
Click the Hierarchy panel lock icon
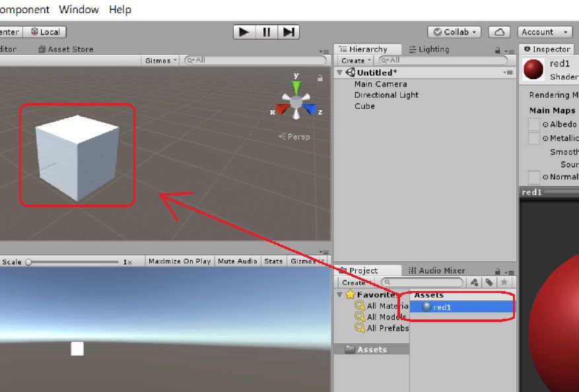(x=497, y=49)
